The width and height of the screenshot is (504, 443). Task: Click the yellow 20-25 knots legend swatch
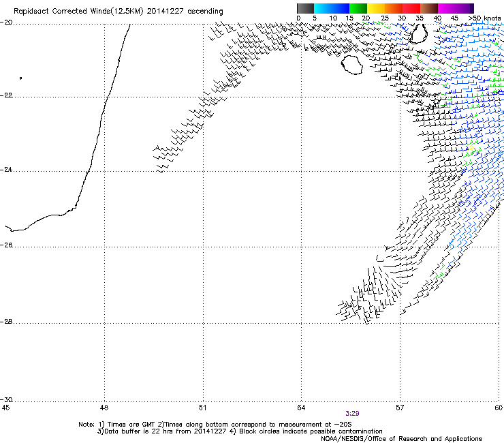tap(376, 8)
